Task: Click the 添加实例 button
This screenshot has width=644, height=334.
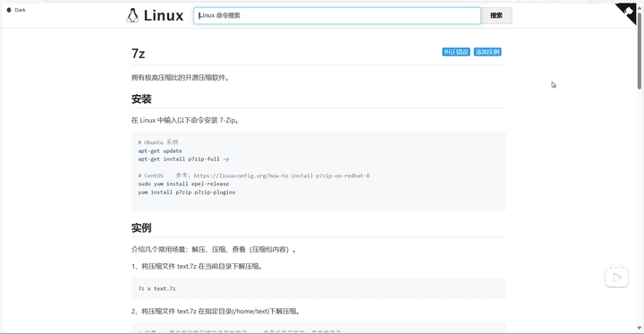Action: click(x=487, y=52)
